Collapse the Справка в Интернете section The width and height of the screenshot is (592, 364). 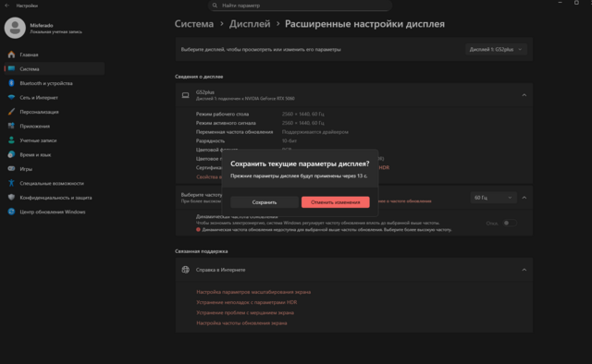point(524,270)
